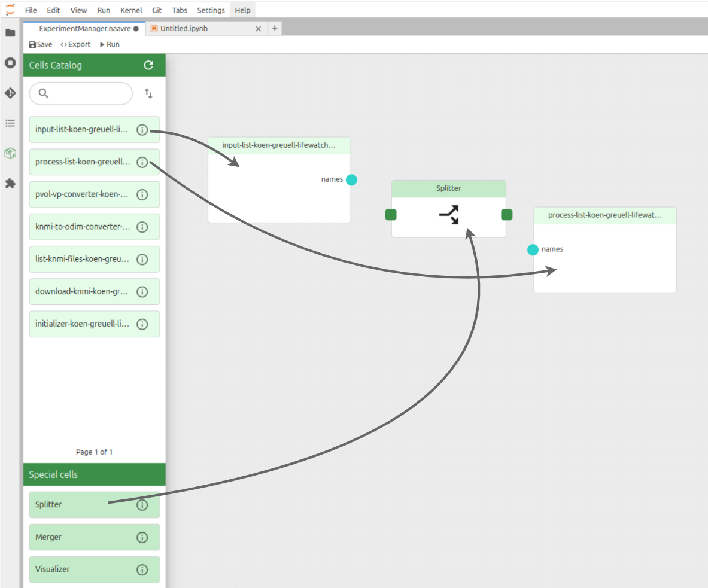Select the Merger special cell
The image size is (708, 588).
[x=95, y=538]
